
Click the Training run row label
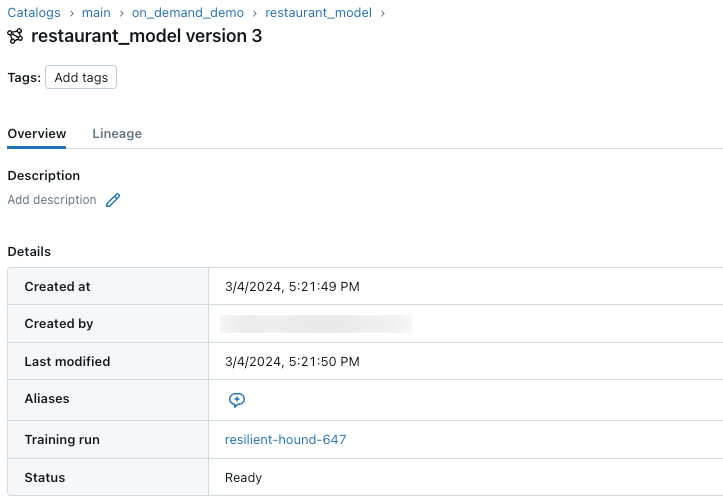tap(62, 440)
